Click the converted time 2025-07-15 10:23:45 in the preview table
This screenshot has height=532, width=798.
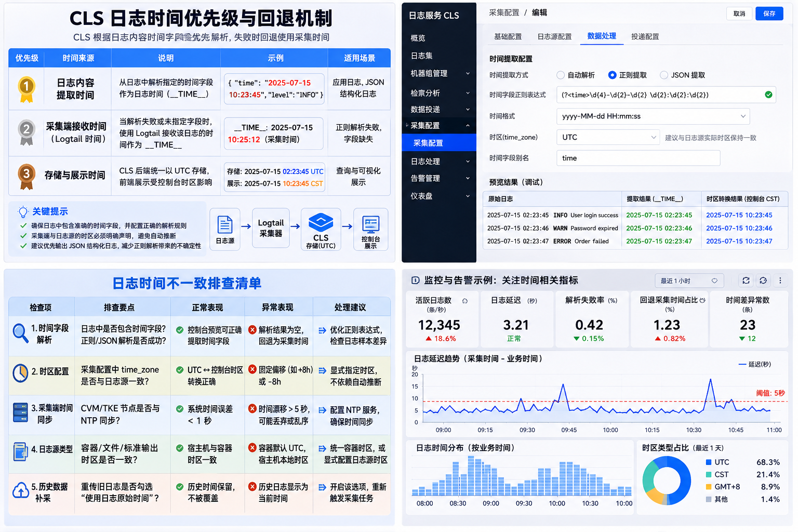(739, 215)
